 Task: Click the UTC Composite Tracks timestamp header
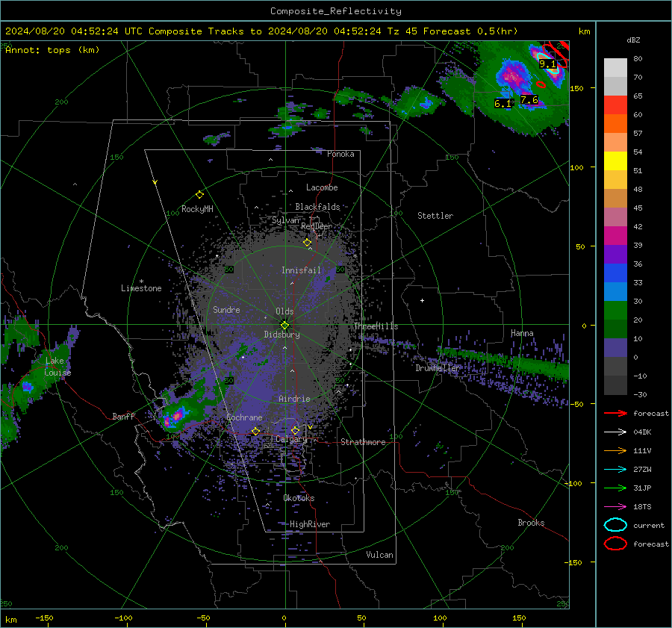(x=261, y=31)
